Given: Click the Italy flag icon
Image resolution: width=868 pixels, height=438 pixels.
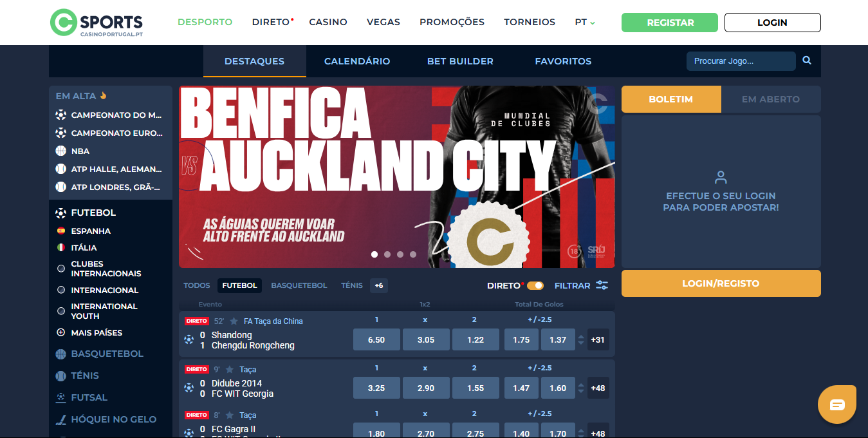Looking at the screenshot, I should point(61,247).
